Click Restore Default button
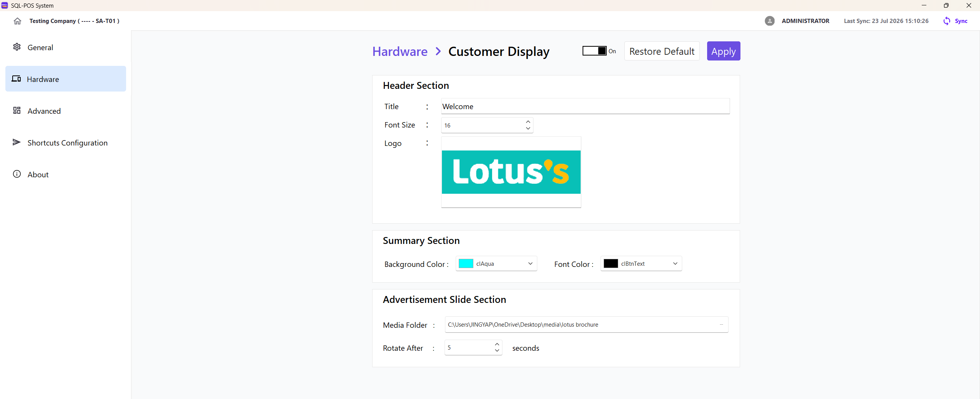Viewport: 980px width, 399px height. coord(662,51)
